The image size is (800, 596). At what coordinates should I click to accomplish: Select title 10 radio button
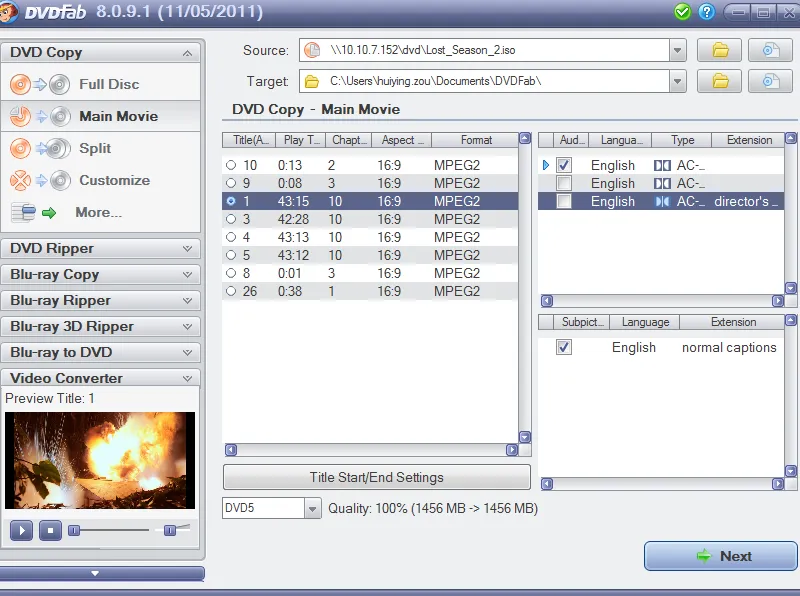pos(231,165)
